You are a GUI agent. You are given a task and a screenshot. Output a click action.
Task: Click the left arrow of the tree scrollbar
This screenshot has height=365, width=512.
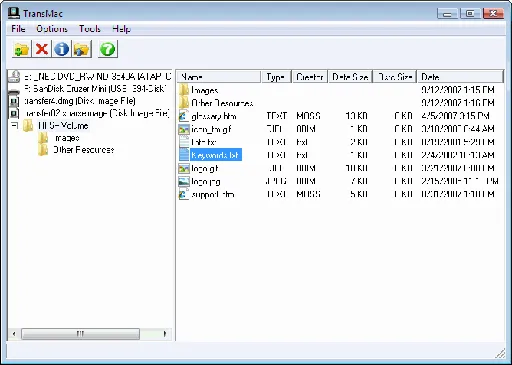tap(14, 334)
